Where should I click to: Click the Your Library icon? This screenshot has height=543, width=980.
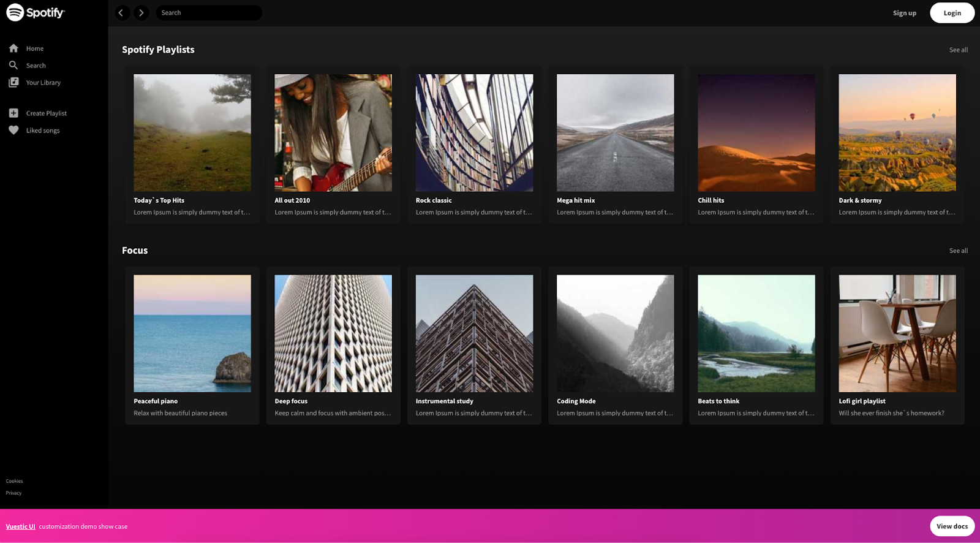13,82
